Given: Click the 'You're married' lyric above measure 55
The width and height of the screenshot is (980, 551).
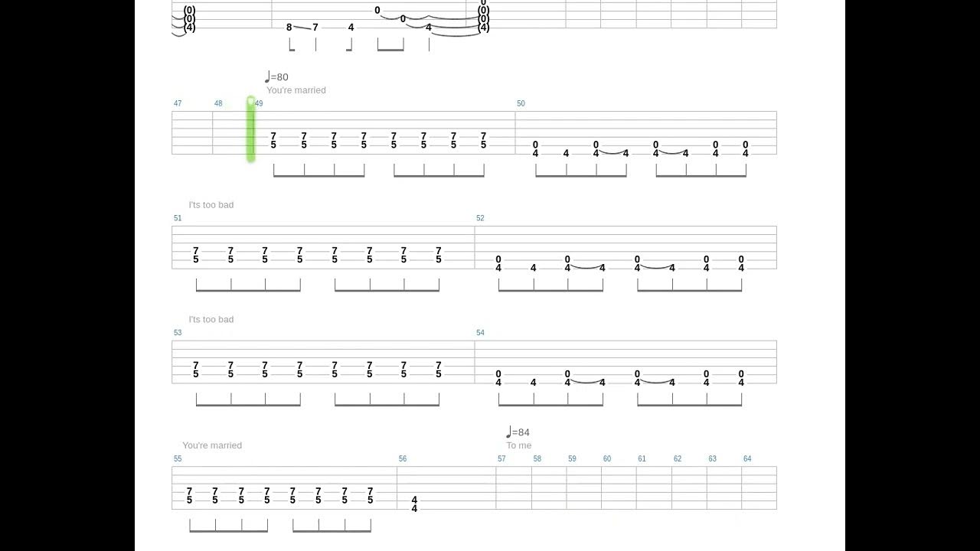Looking at the screenshot, I should (x=212, y=445).
